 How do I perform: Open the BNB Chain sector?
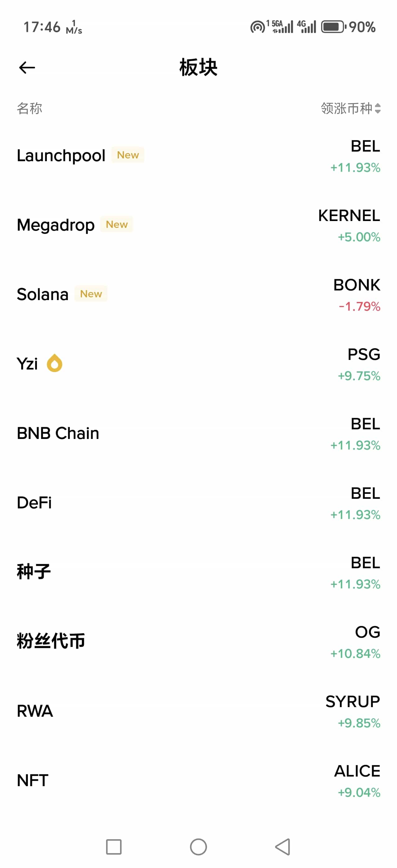58,433
